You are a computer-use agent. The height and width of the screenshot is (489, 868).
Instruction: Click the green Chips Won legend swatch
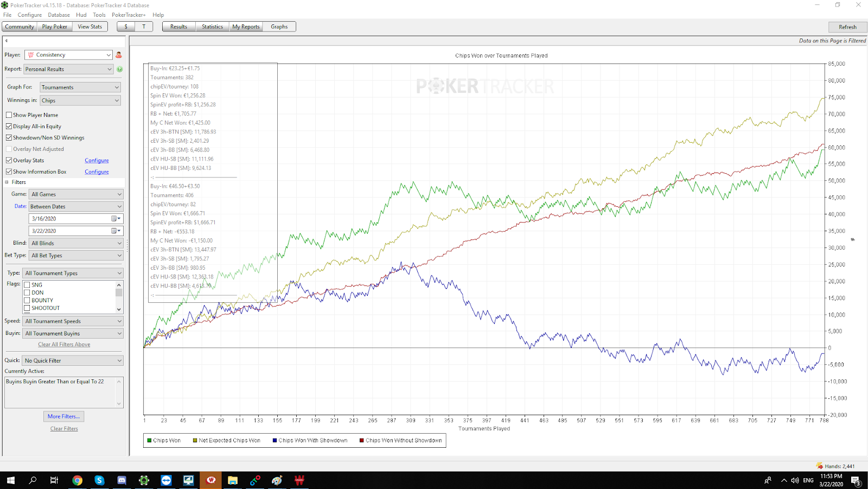click(x=150, y=441)
